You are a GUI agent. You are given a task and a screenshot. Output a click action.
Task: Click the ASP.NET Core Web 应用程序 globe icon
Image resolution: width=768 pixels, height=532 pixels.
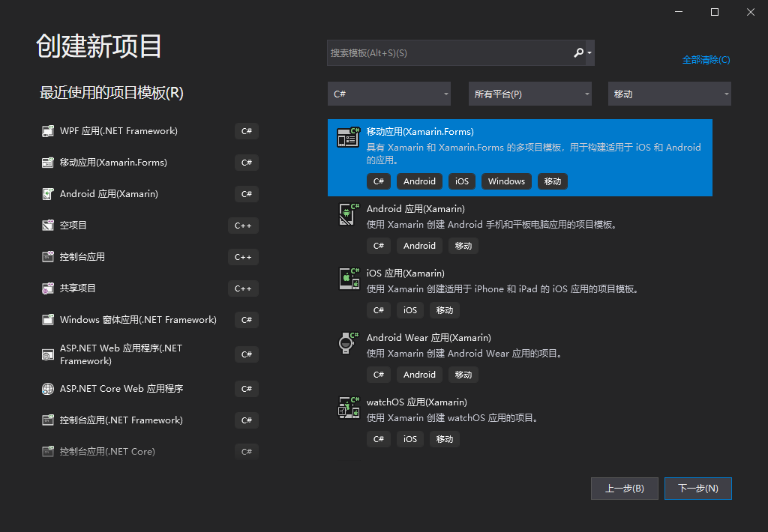pyautogui.click(x=47, y=389)
